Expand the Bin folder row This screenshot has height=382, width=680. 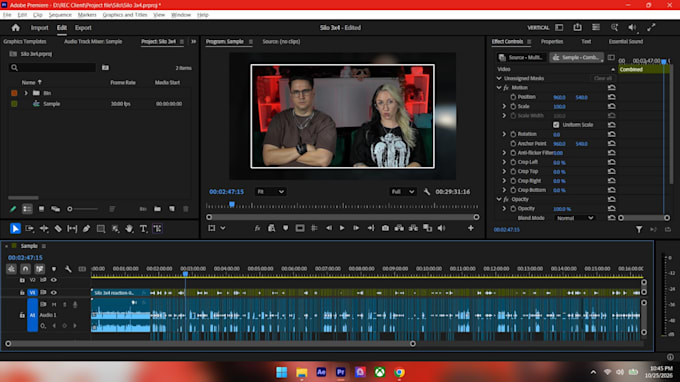pyautogui.click(x=26, y=93)
